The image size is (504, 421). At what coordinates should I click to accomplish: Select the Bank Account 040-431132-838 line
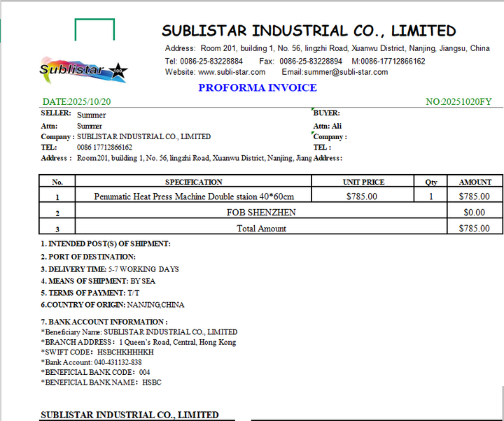[91, 362]
